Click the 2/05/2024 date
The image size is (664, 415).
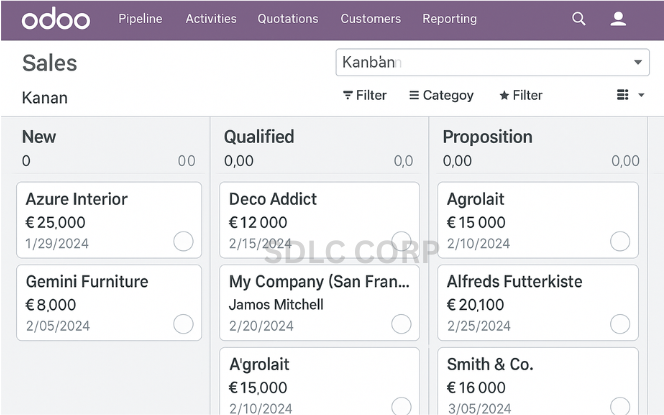pyautogui.click(x=58, y=326)
